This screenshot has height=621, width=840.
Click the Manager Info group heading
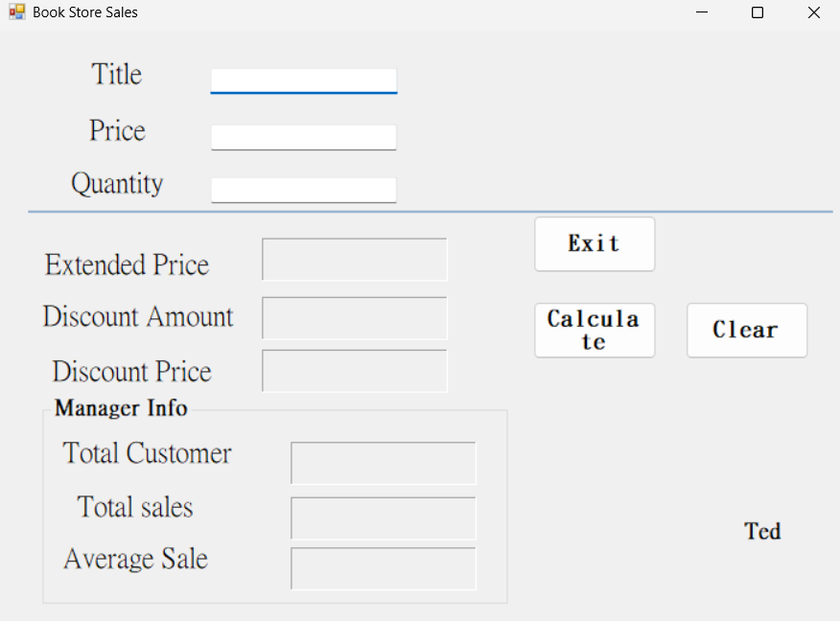pos(121,408)
